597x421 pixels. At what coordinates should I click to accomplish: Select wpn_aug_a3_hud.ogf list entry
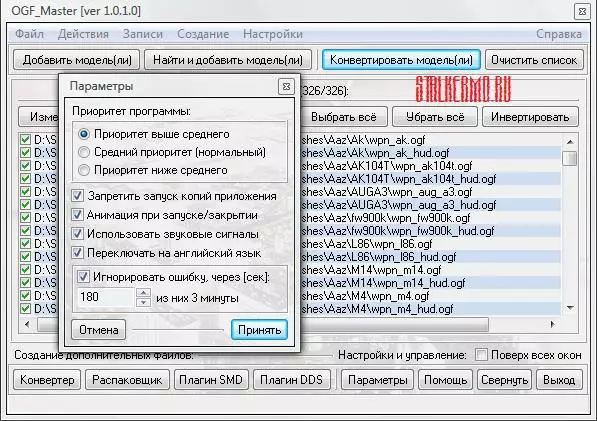(x=430, y=205)
